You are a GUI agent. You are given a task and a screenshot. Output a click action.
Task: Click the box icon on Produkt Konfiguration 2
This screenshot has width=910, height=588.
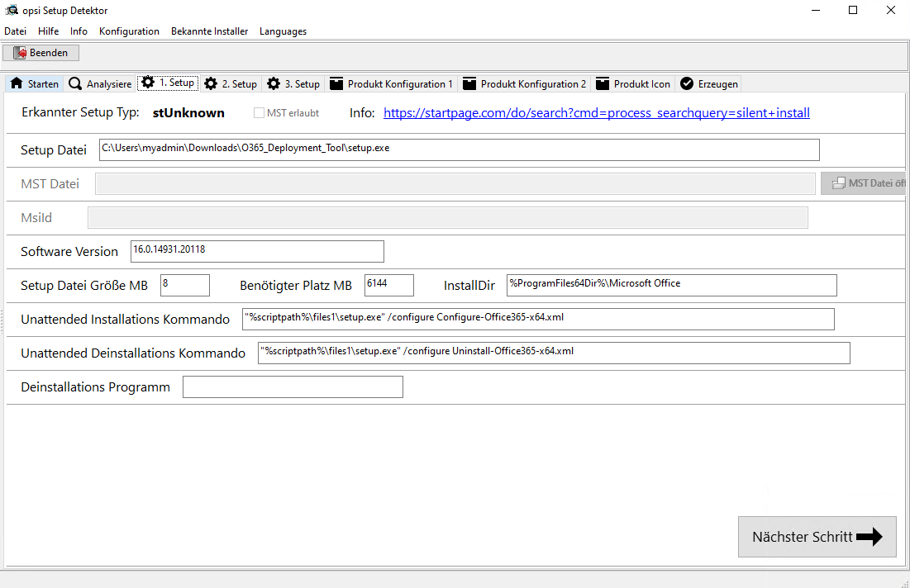(x=469, y=84)
